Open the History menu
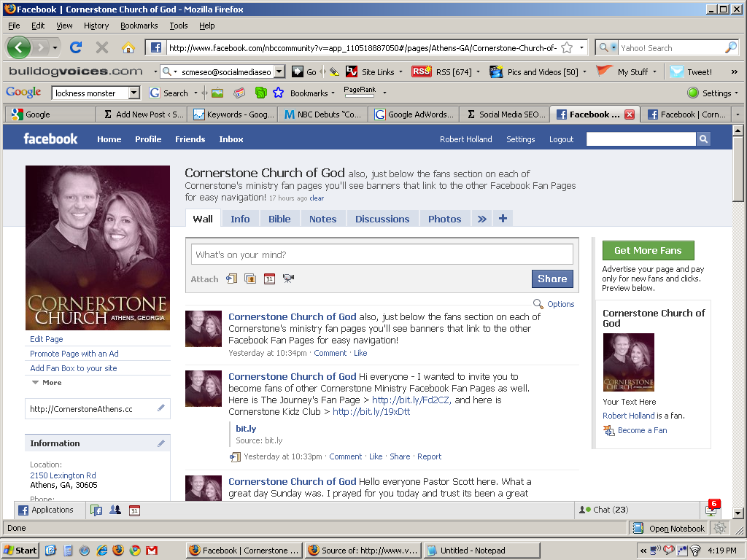Image resolution: width=747 pixels, height=560 pixels. (96, 26)
